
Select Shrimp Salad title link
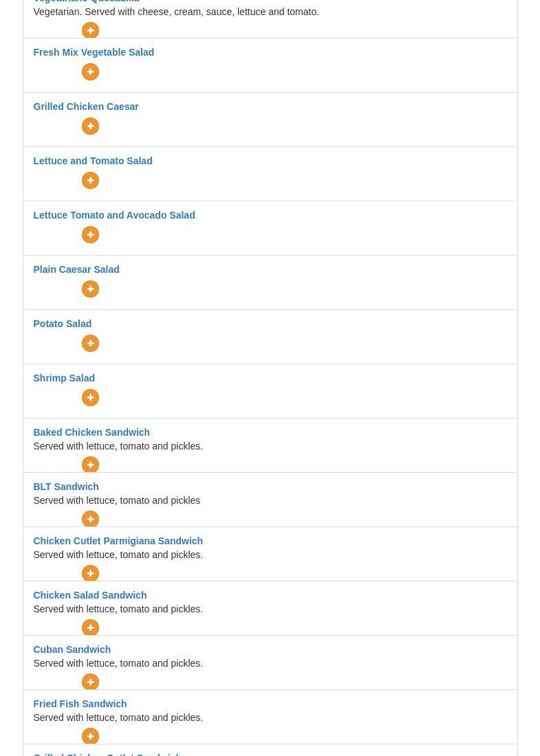64,378
